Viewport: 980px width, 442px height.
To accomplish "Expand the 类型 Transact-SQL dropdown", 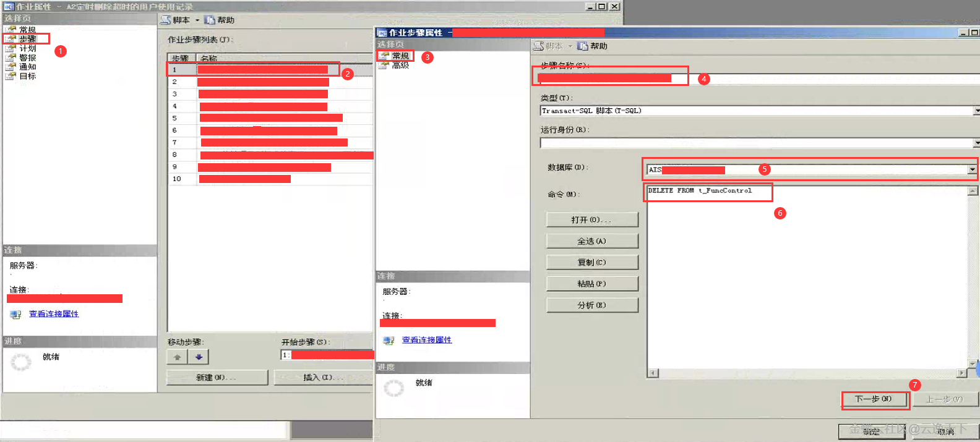I will pos(976,111).
